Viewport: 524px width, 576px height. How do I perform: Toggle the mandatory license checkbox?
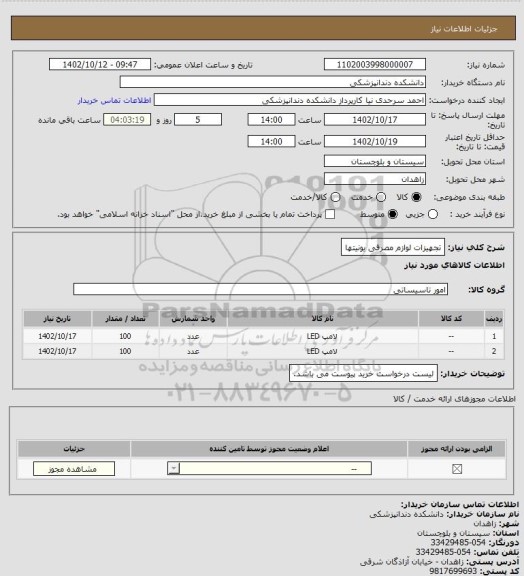click(457, 469)
